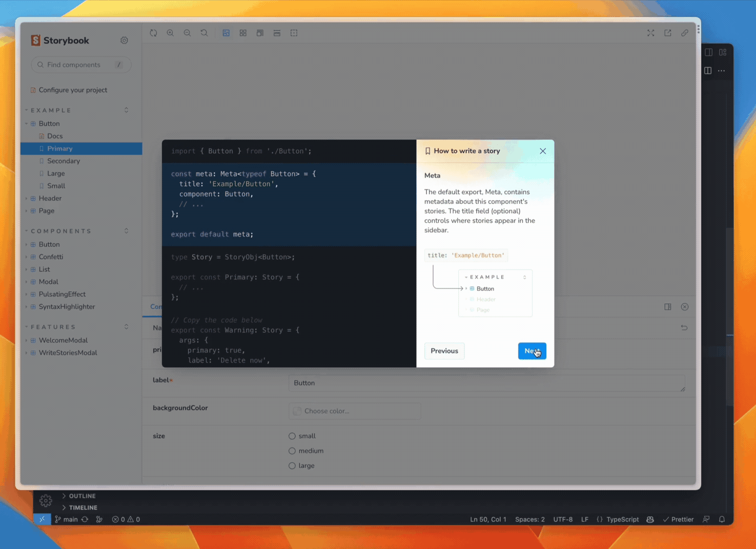Focus the label text field
Screen dimensions: 756x549
[x=487, y=383]
